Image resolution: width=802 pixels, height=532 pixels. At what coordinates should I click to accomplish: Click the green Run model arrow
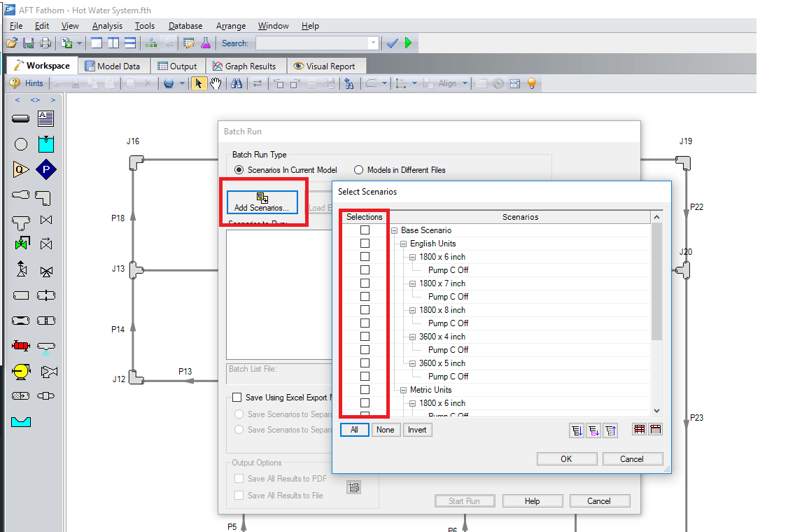click(x=408, y=43)
